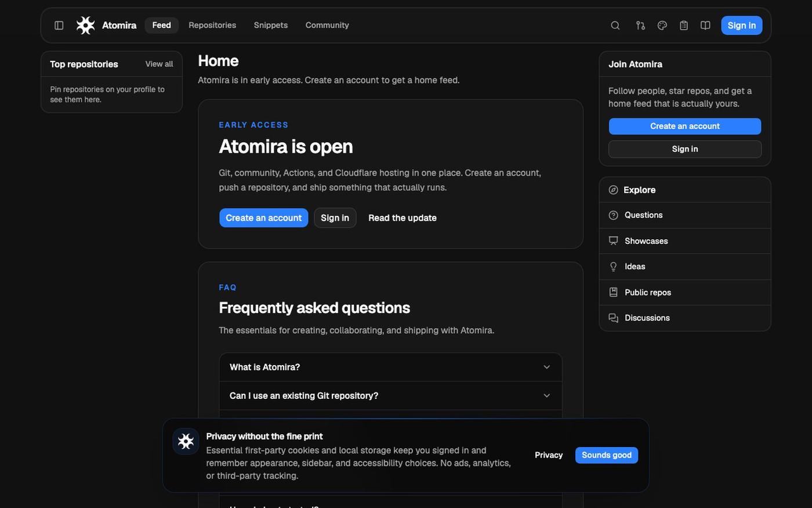Click the header Sign in button
The width and height of the screenshot is (812, 508).
point(741,26)
